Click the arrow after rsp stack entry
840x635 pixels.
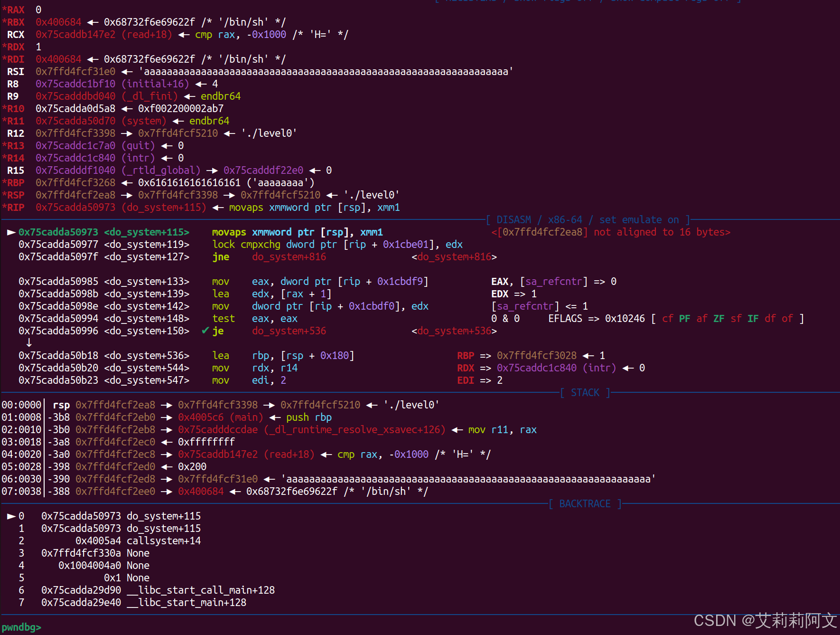(166, 405)
